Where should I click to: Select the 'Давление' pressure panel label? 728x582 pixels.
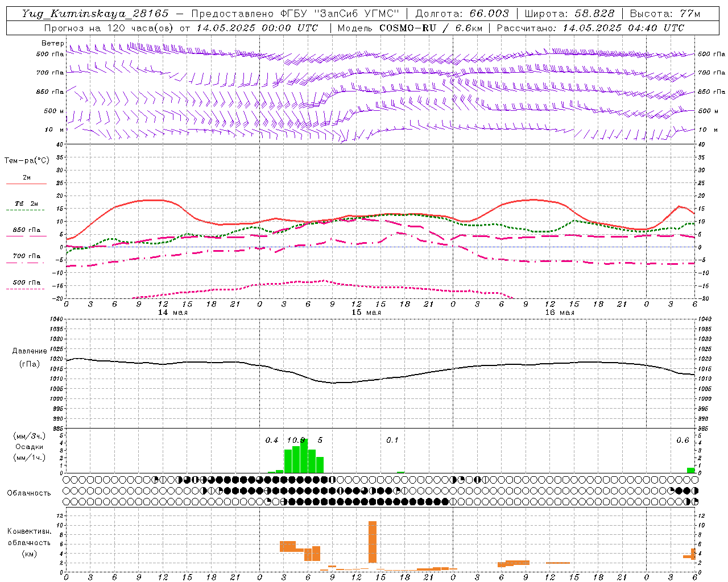tap(30, 351)
